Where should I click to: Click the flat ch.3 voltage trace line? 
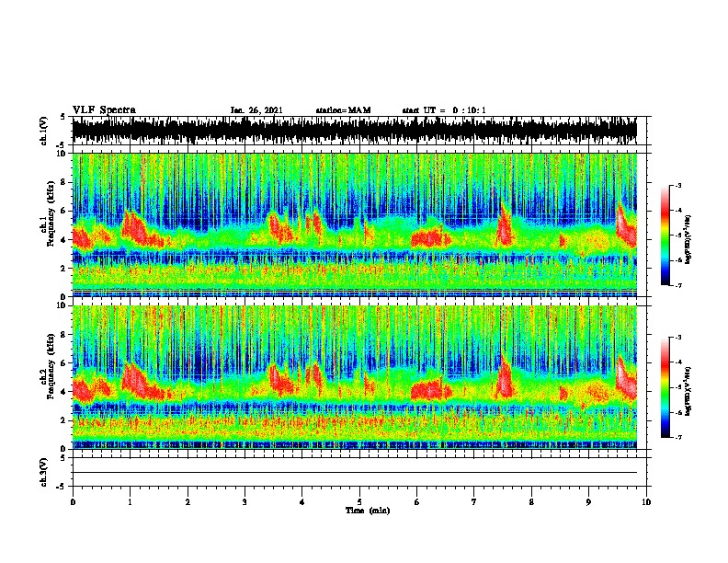[354, 473]
